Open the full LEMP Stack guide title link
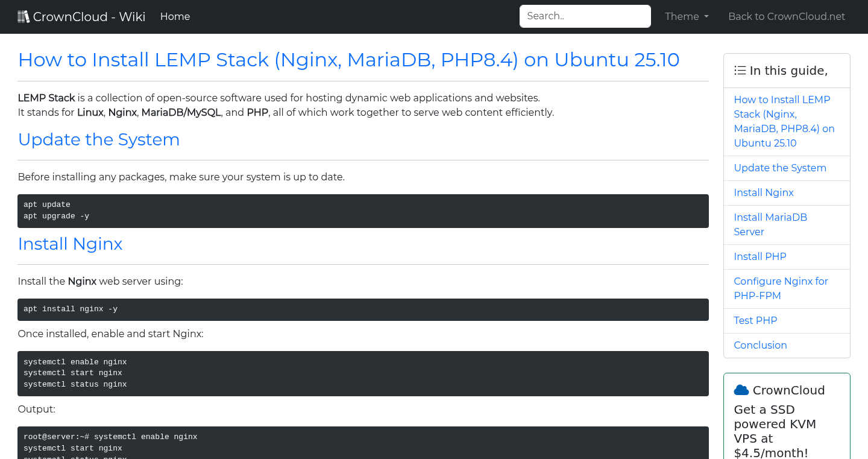The width and height of the screenshot is (868, 459). [x=784, y=121]
